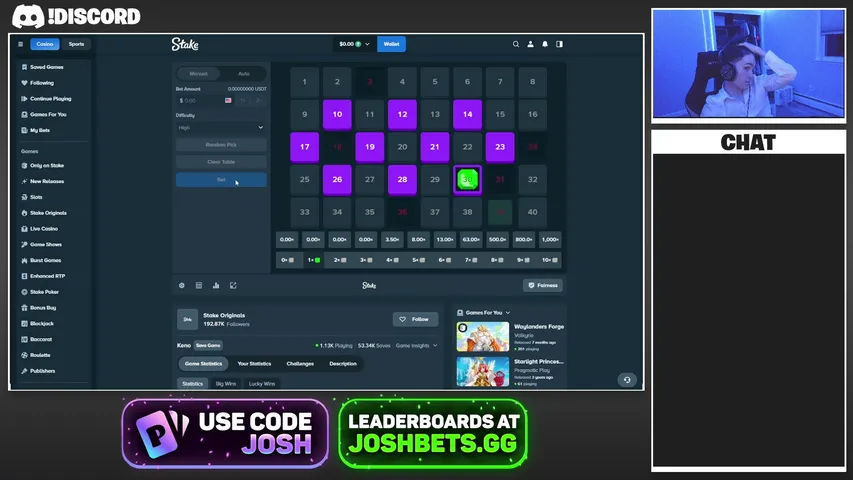This screenshot has height=480, width=853.
Task: Open the user account icon
Action: point(530,44)
